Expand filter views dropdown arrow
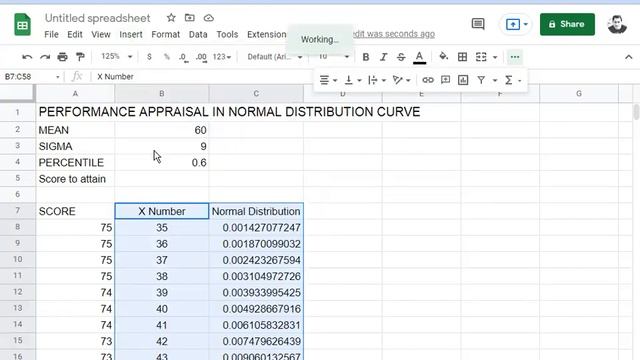The height and width of the screenshot is (360, 640). coord(495,80)
